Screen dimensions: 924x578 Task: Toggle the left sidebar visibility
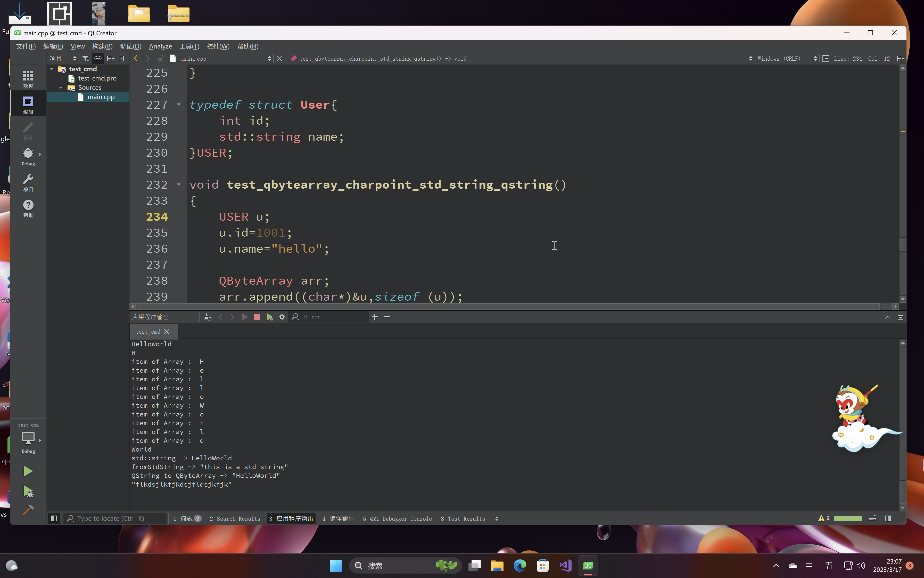(54, 518)
